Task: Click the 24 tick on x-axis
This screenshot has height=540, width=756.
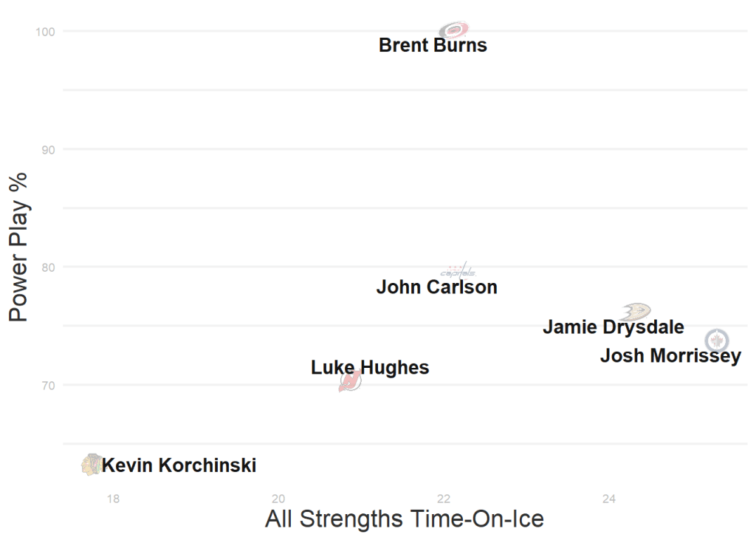Action: (608, 499)
